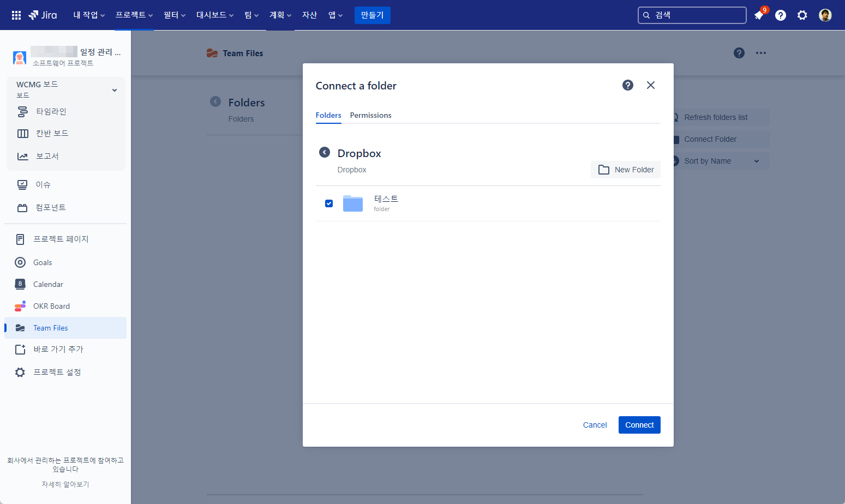Open the three-dots more menu on Team Files page
Image resolution: width=845 pixels, height=504 pixels.
(x=761, y=53)
